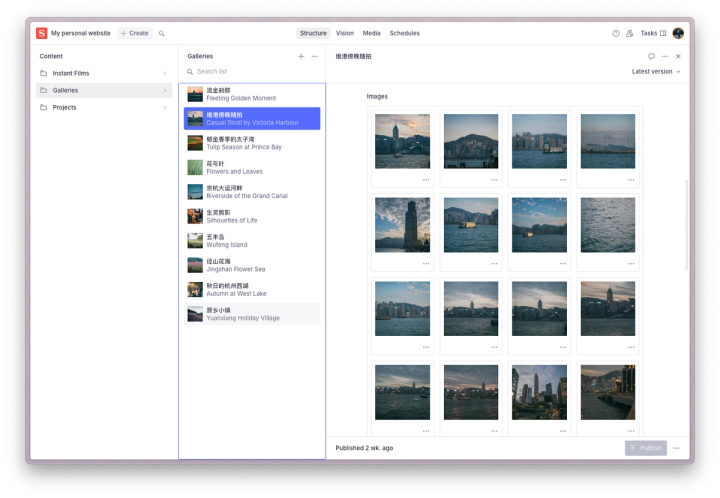Open the user avatar menu
The height and width of the screenshot is (498, 720).
tap(678, 33)
